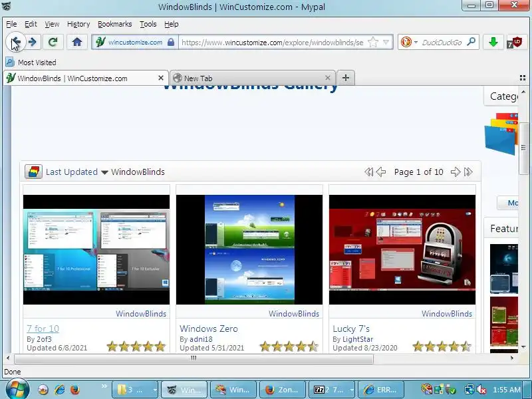Screen dimensions: 532x399
Task: Click the Windows Zero star rating
Action: coord(289,346)
